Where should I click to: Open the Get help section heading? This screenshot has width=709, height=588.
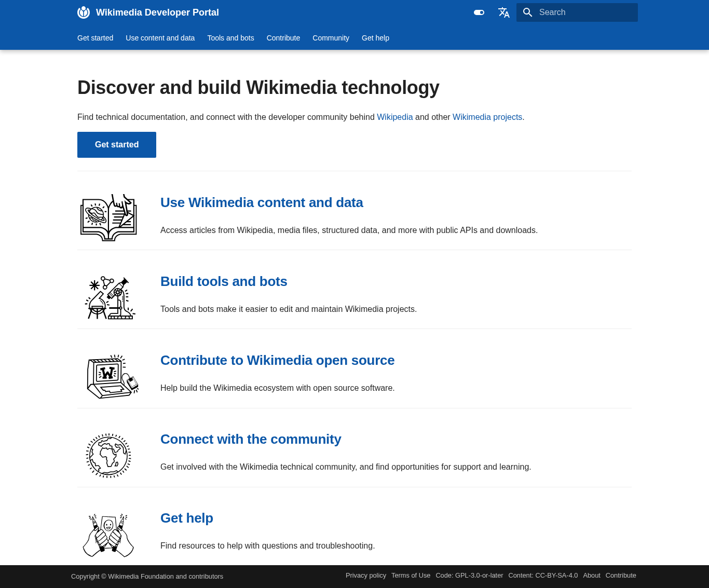click(x=187, y=518)
